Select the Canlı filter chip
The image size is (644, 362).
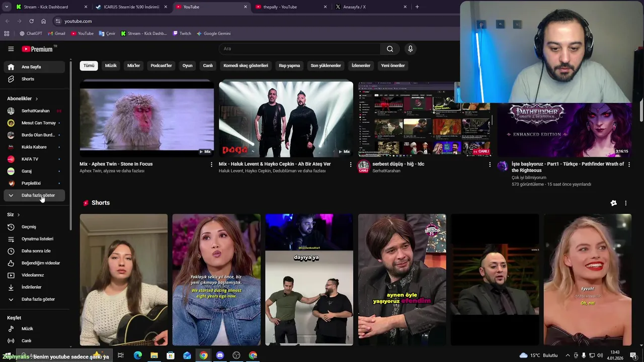point(208,65)
